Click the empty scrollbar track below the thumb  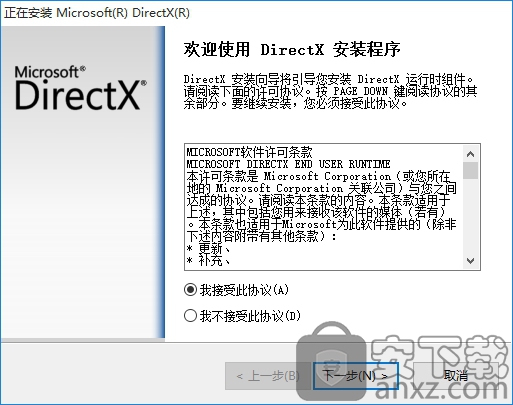point(471,216)
